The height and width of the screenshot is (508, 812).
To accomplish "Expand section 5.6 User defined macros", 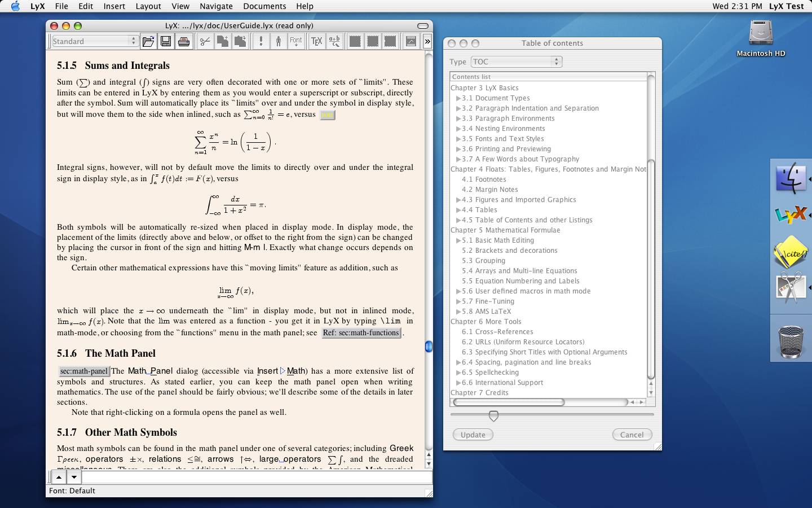I will tap(458, 291).
